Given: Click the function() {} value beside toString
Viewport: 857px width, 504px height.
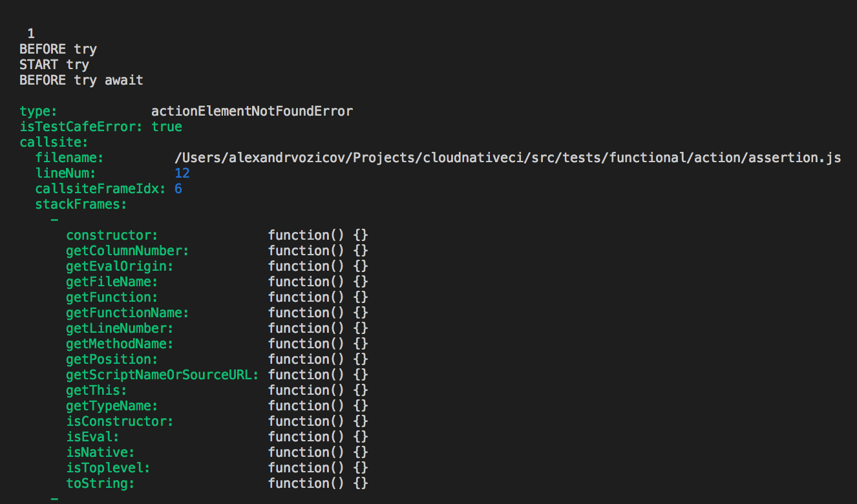Looking at the screenshot, I should [x=318, y=483].
